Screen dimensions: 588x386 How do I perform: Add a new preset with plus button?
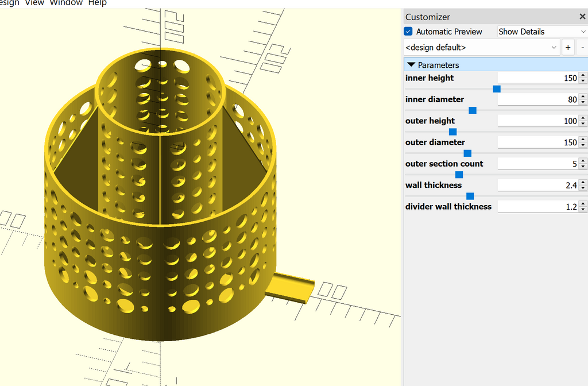pyautogui.click(x=568, y=48)
